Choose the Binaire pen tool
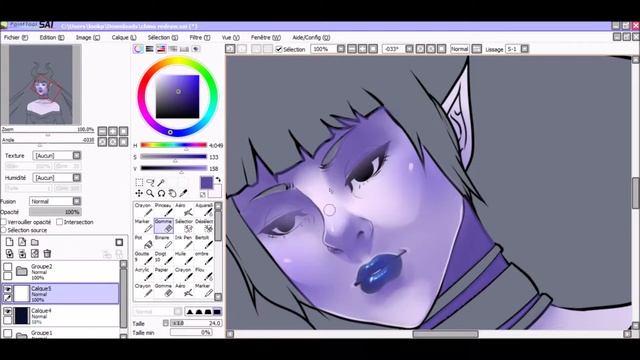Image resolution: width=640 pixels, height=360 pixels. tap(164, 242)
